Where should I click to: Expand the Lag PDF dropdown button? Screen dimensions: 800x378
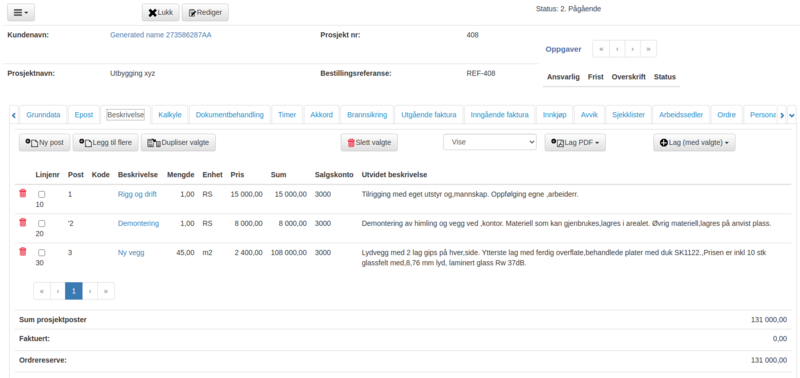point(575,143)
